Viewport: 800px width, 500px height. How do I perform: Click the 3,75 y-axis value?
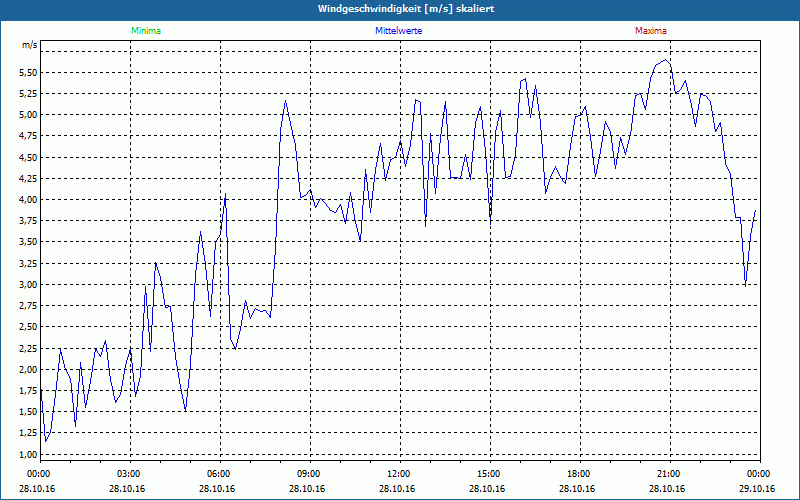click(x=29, y=221)
